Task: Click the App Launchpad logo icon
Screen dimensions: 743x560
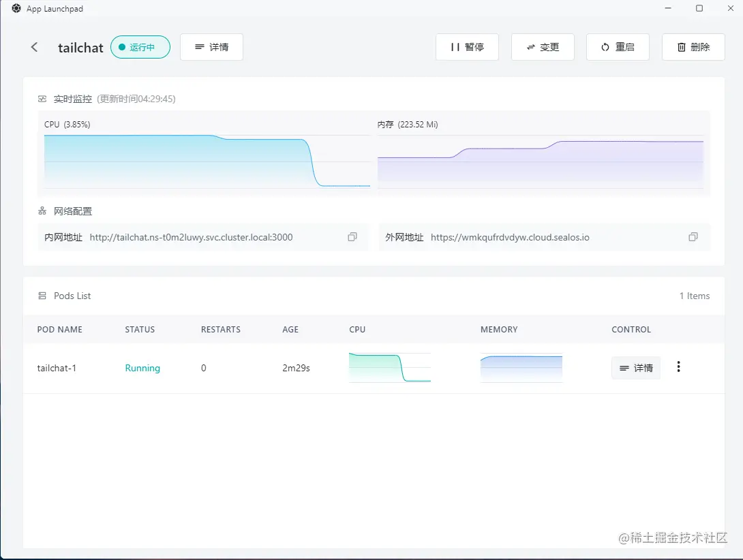Action: point(16,9)
